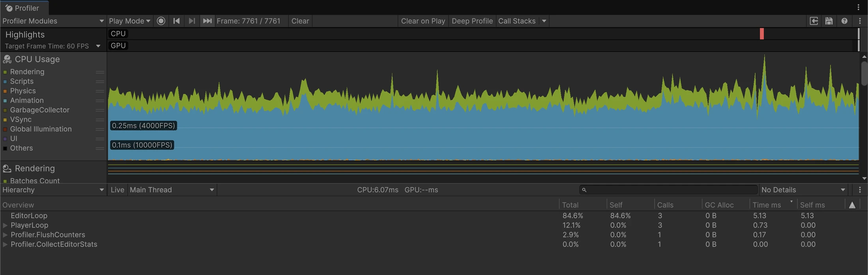
Task: Click the scrollbar down arrow
Action: [864, 179]
